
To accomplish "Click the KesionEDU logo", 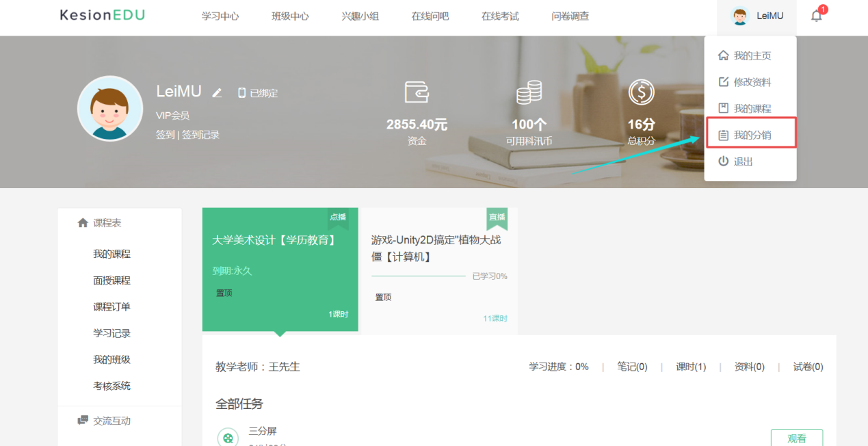I will pyautogui.click(x=103, y=15).
